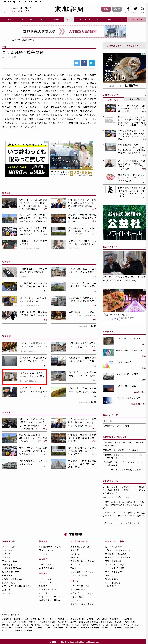148x644 pixels.
Task: Play the 動画ライブラリ video
Action: 124,263
